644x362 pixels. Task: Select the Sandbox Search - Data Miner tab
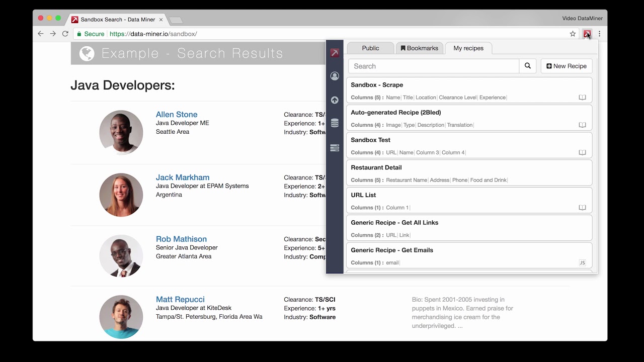coord(117,20)
